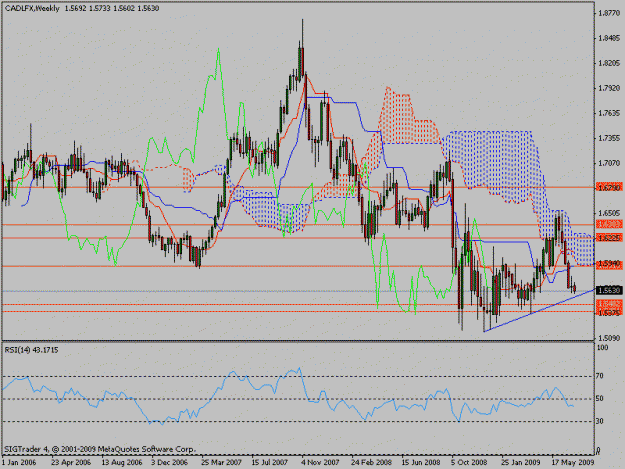
Task: Click the 25 Mar 2007 date label
Action: pos(221,463)
